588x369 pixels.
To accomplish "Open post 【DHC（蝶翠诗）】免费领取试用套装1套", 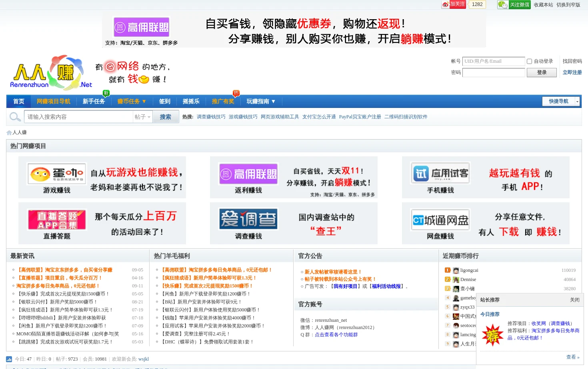I will tap(207, 342).
